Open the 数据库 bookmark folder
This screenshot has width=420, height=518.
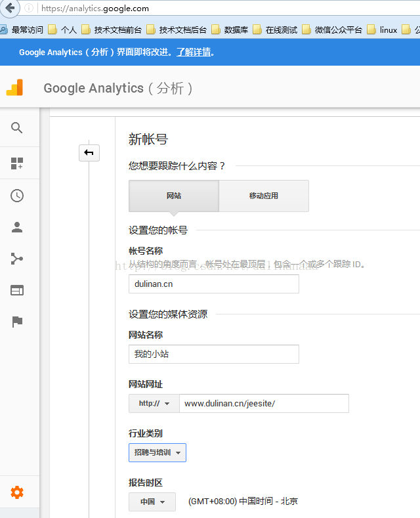[230, 30]
